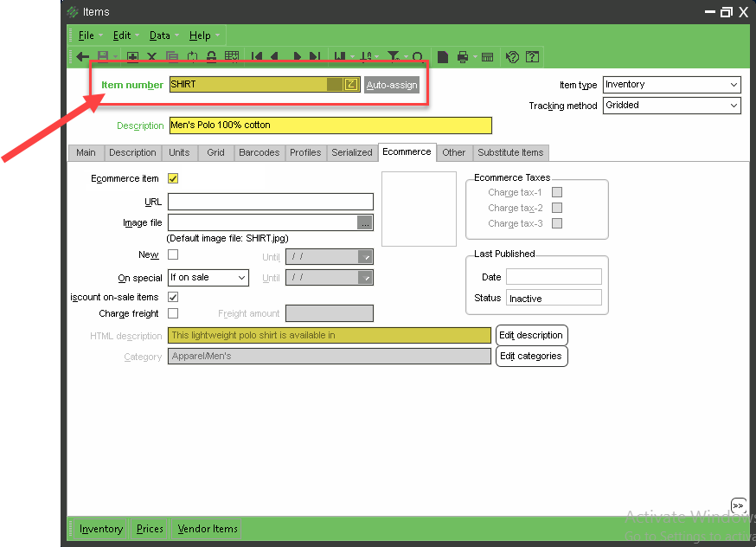Toggle Discount on-sale items checkbox

pos(173,297)
